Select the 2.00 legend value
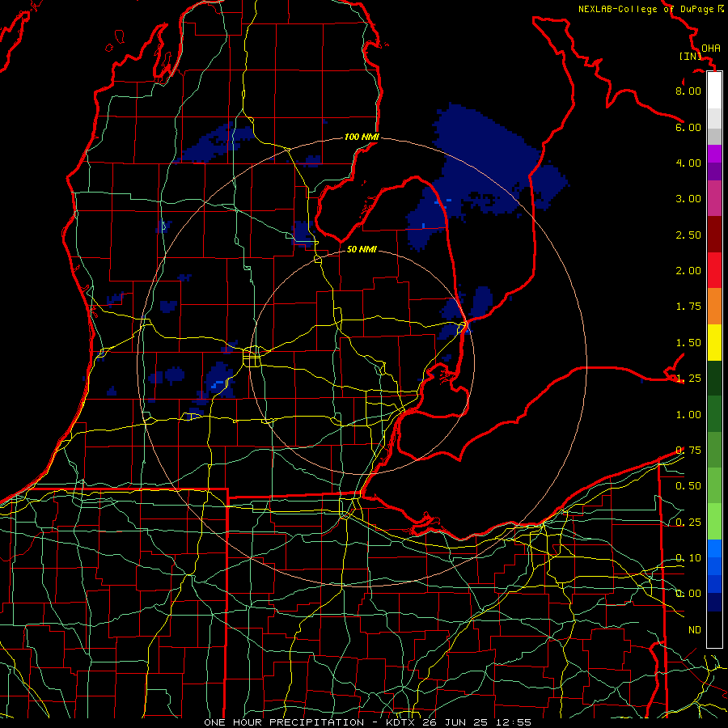 (688, 271)
